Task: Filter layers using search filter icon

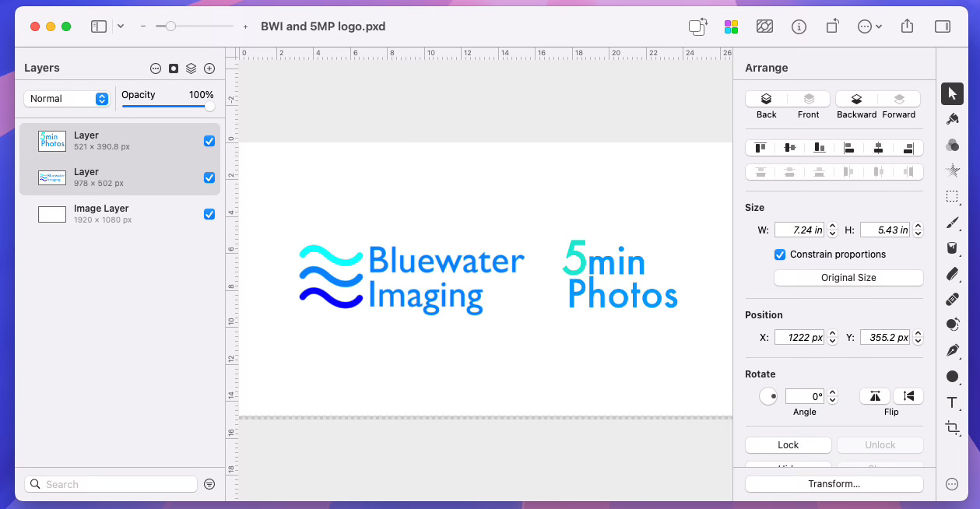Action: coord(209,484)
